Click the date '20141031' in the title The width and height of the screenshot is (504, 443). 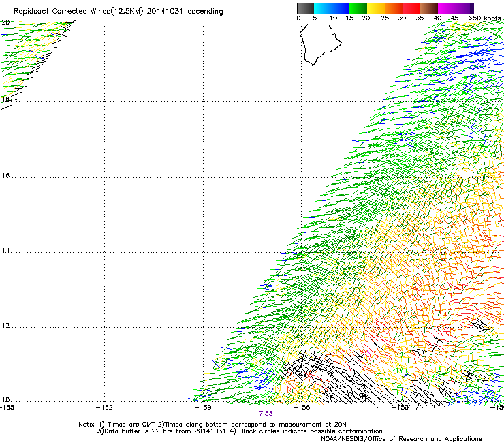tap(165, 12)
